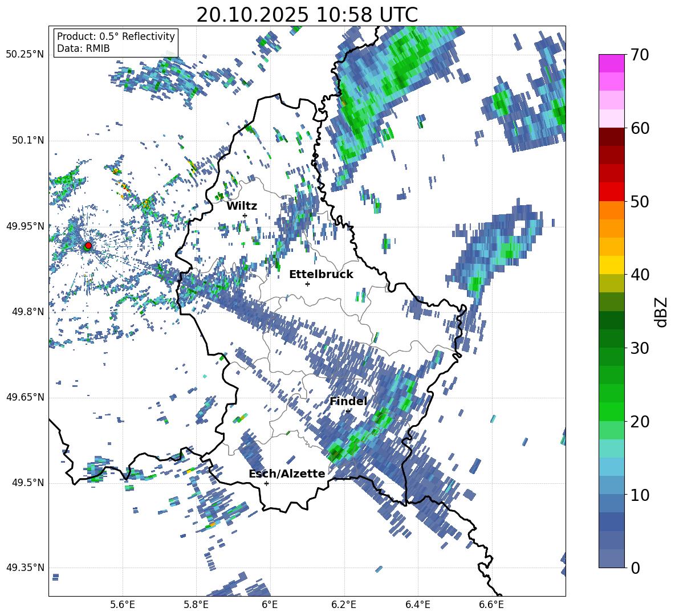Click the magenta segment at colorbar top
This screenshot has height=616, width=675.
click(x=611, y=63)
